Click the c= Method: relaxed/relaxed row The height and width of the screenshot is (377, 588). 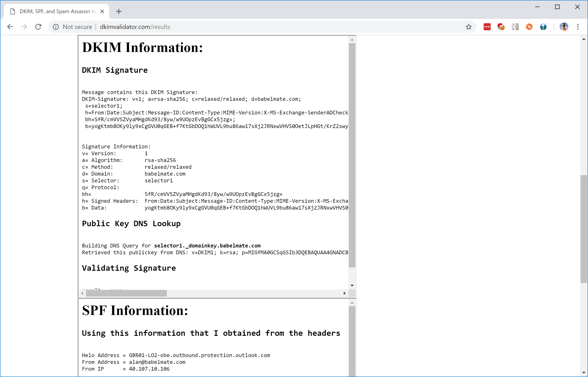pyautogui.click(x=137, y=167)
